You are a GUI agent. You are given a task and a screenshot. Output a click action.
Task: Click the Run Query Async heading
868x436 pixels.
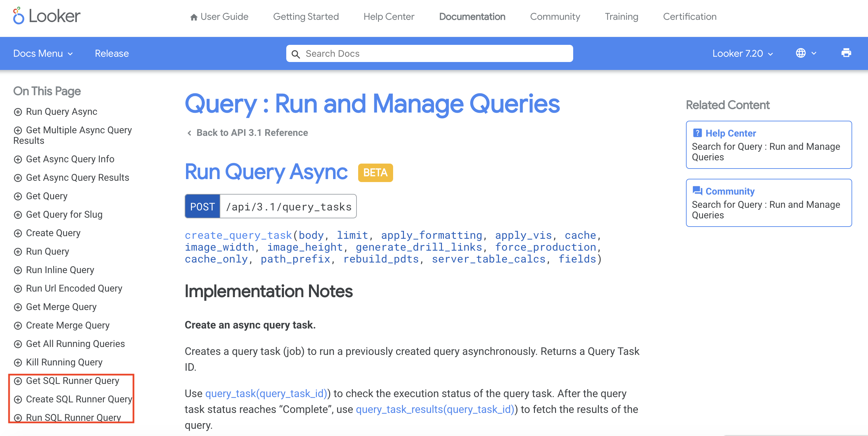pyautogui.click(x=266, y=172)
